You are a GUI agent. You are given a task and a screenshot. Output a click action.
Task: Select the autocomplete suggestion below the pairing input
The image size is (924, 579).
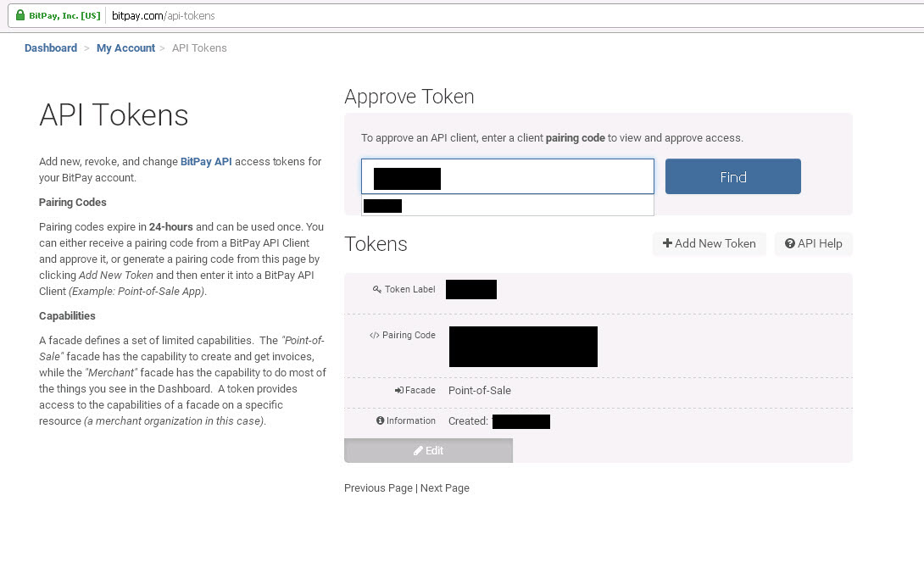[508, 205]
